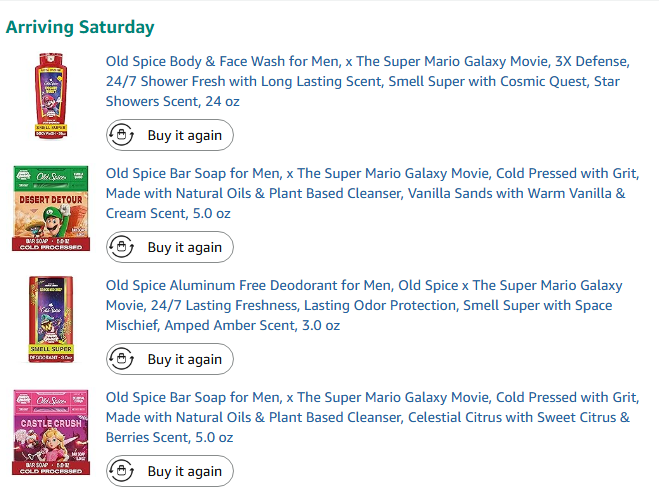Click the Cream Scent, 5.0 oz text

(x=168, y=213)
